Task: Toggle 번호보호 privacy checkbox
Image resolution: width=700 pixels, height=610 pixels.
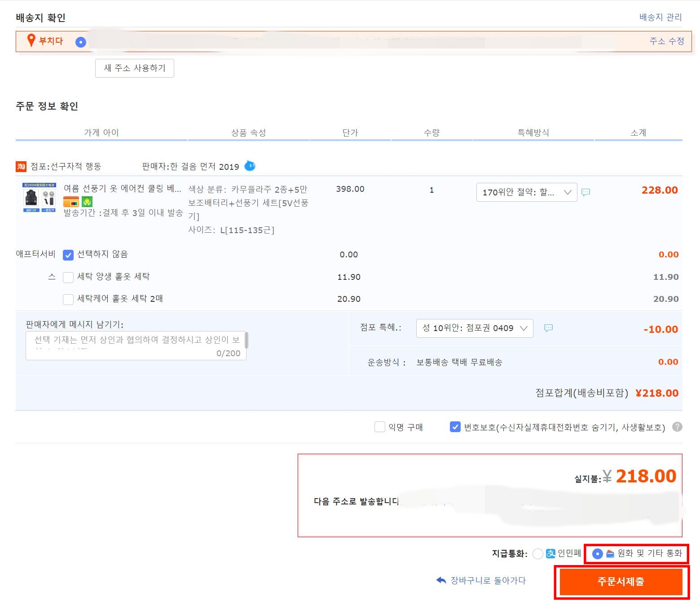Action: (x=455, y=427)
